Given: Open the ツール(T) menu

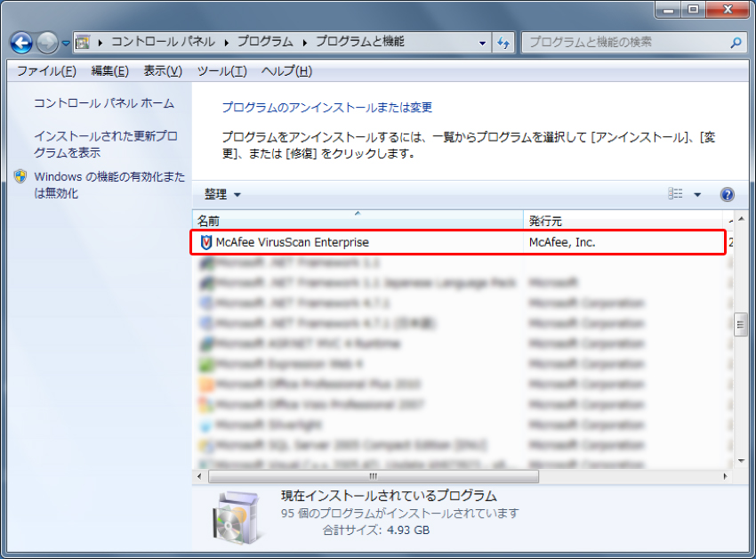Looking at the screenshot, I should pos(221,71).
